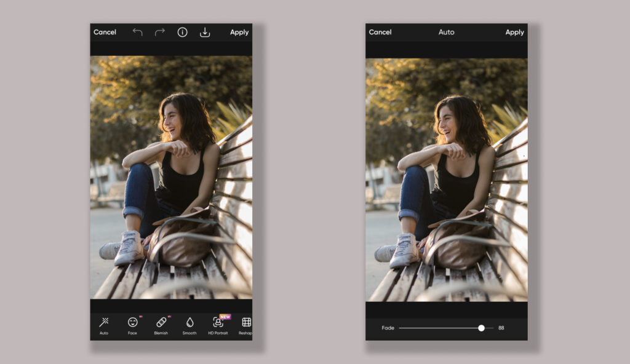Image resolution: width=630 pixels, height=364 pixels.
Task: Click the Fade slider handle
Action: (481, 328)
